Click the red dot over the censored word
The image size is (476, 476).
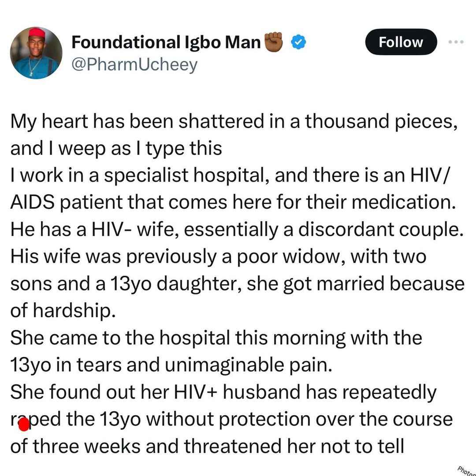(x=24, y=424)
